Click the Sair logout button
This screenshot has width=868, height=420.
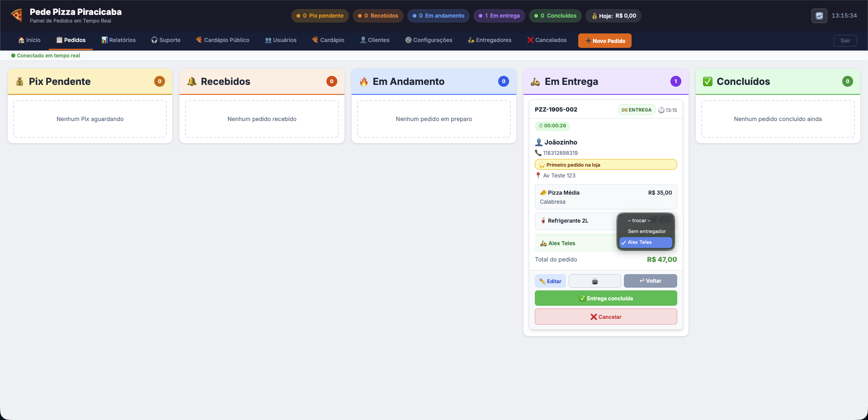[845, 41]
